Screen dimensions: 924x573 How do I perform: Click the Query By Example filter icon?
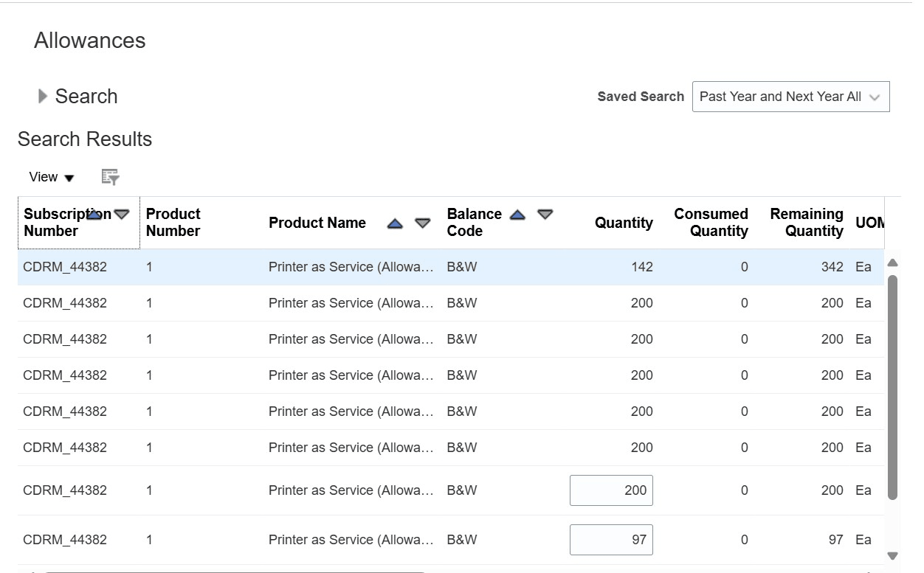click(x=110, y=177)
